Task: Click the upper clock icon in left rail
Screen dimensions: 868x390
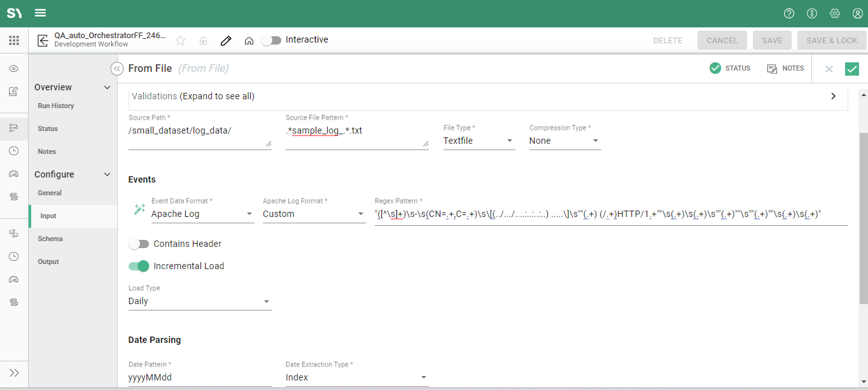Action: [x=14, y=151]
